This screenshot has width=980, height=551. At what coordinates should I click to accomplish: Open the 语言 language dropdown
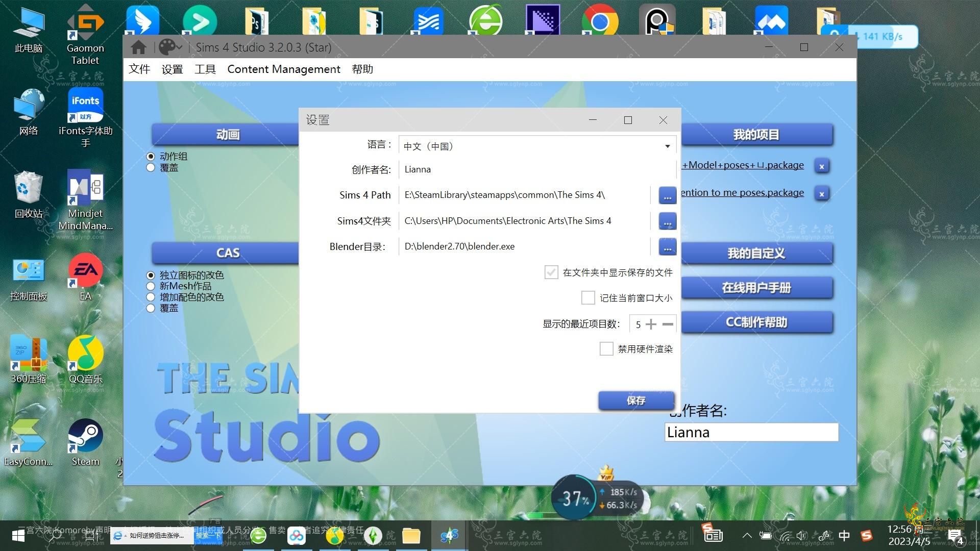pos(537,146)
